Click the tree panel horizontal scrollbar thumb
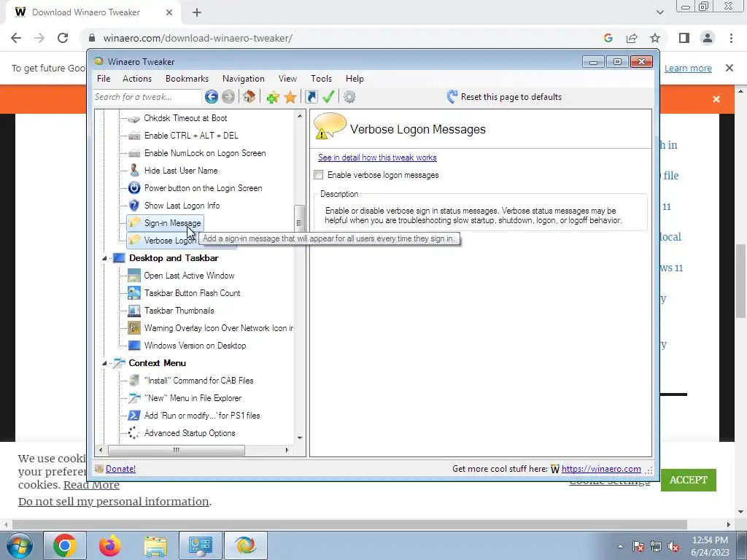The height and width of the screenshot is (560, 747). coord(177,450)
